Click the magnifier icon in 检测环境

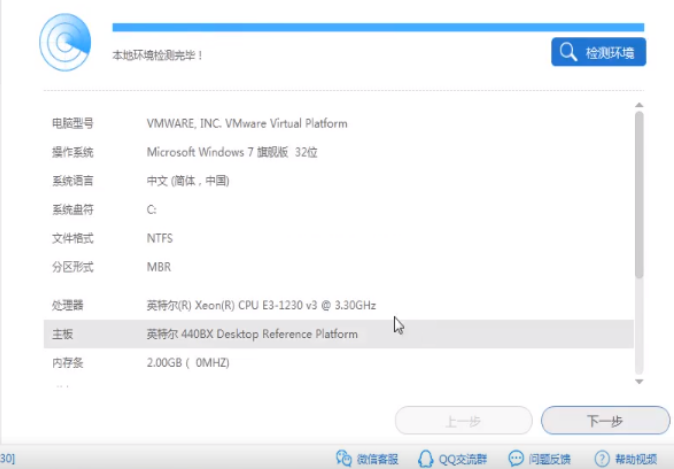point(568,52)
